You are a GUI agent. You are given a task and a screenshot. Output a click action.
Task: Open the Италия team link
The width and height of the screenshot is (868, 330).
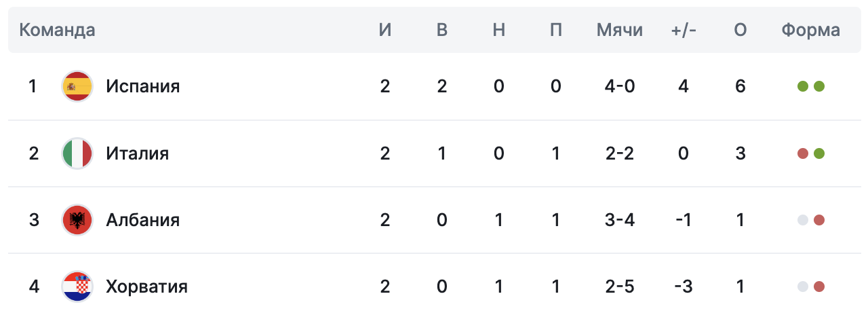pos(138,153)
